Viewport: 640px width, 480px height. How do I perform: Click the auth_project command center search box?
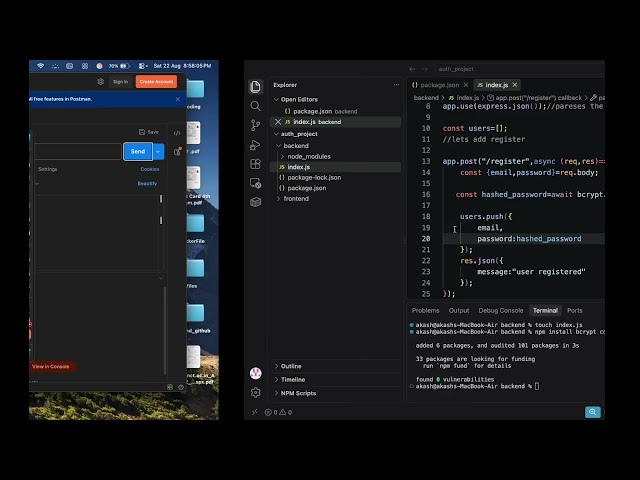click(520, 69)
